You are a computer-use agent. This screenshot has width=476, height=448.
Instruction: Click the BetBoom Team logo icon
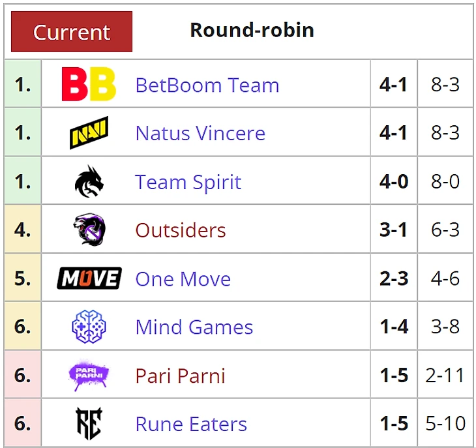(89, 85)
